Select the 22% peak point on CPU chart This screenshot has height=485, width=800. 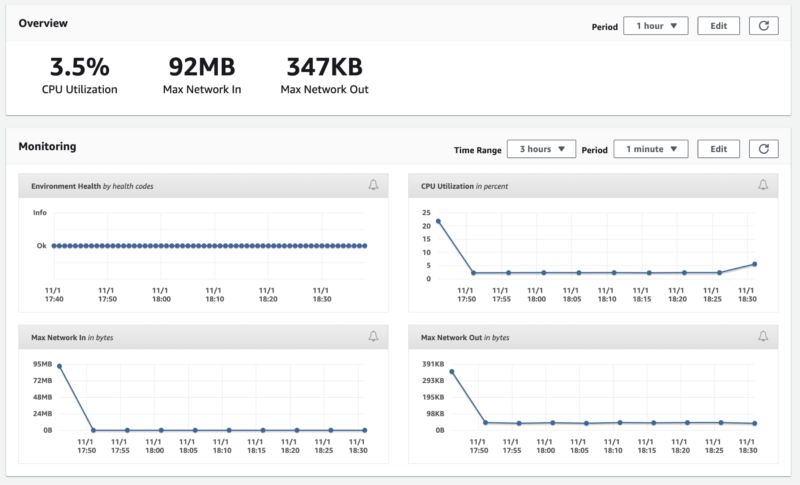[x=438, y=221]
